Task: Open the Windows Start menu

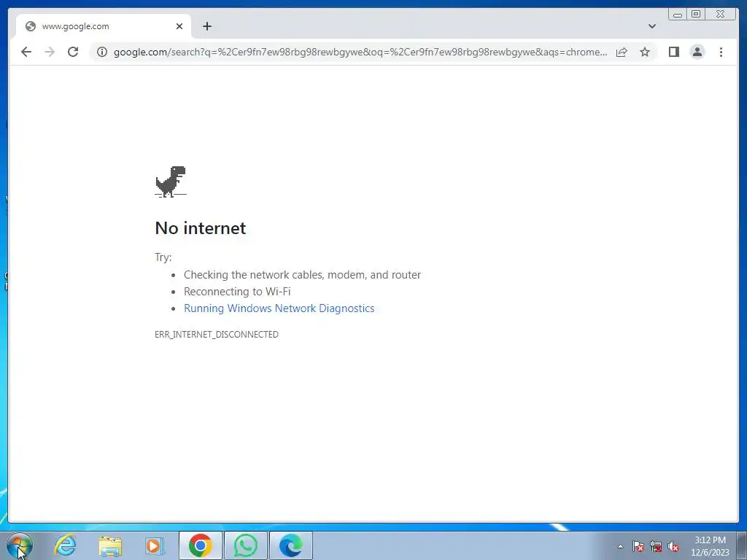Action: point(20,545)
